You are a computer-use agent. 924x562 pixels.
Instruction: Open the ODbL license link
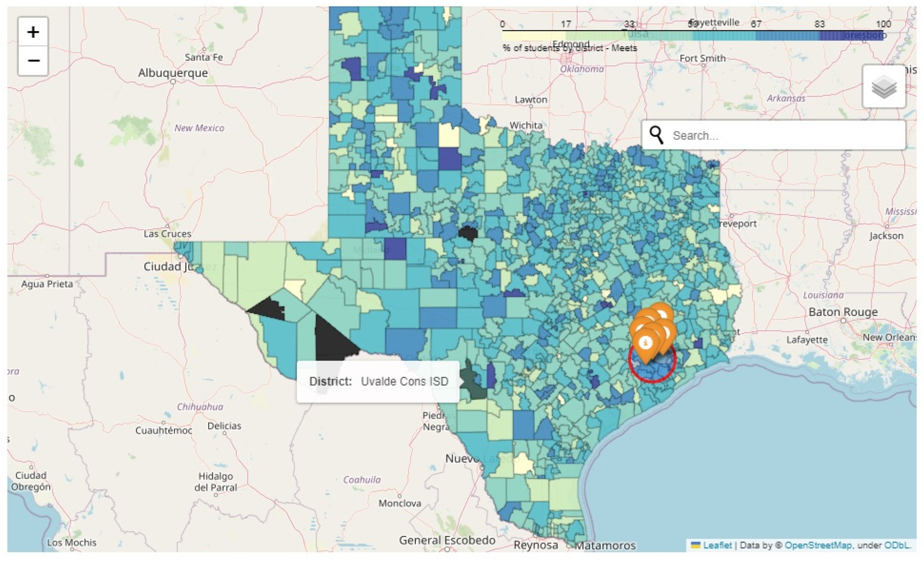click(897, 545)
